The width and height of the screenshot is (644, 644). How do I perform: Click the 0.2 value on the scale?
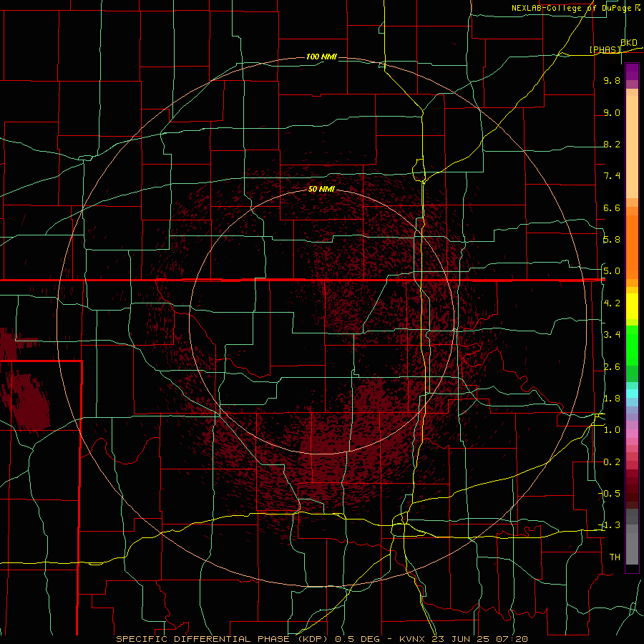tap(612, 462)
